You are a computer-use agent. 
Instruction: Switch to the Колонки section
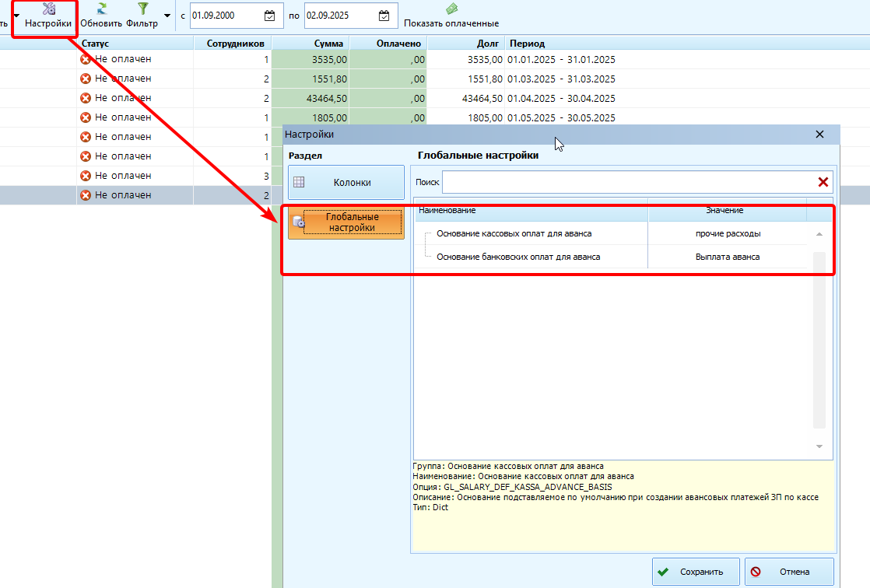point(346,182)
